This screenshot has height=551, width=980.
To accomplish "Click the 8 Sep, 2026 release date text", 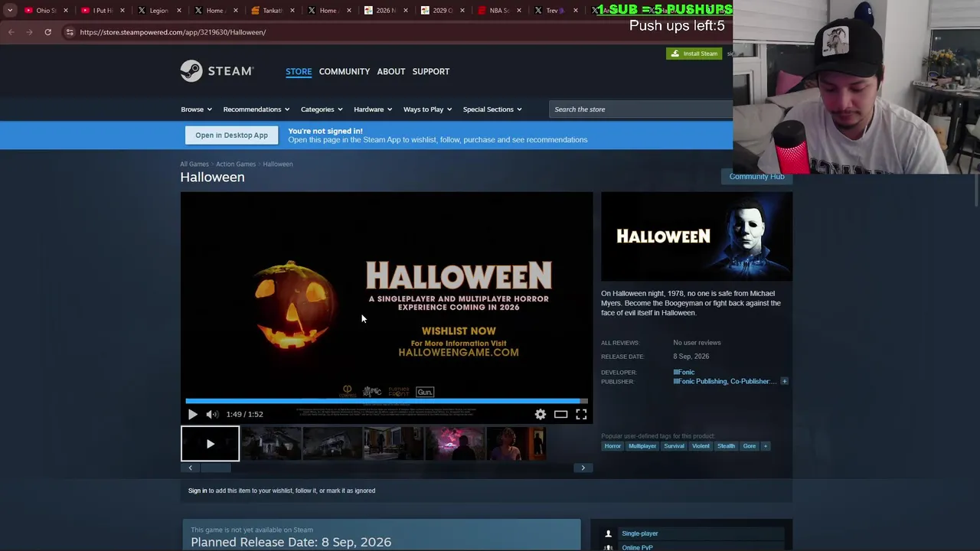I will [x=691, y=357].
